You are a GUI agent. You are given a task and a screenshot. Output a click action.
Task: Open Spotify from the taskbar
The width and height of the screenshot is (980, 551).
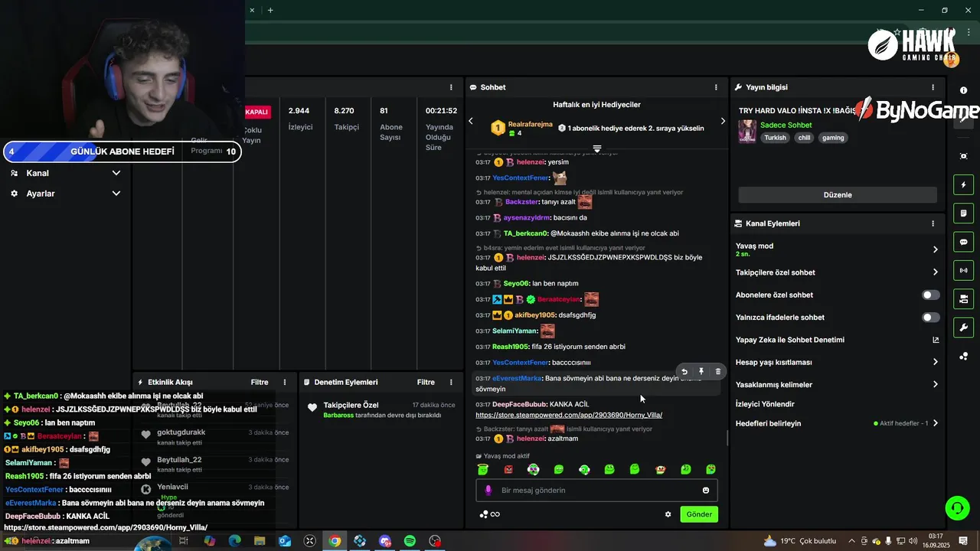point(410,541)
